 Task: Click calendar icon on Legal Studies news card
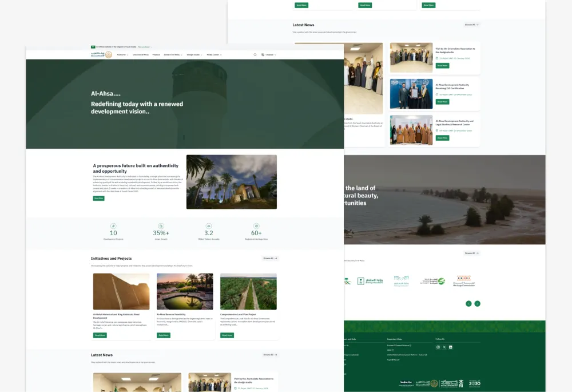click(x=437, y=130)
